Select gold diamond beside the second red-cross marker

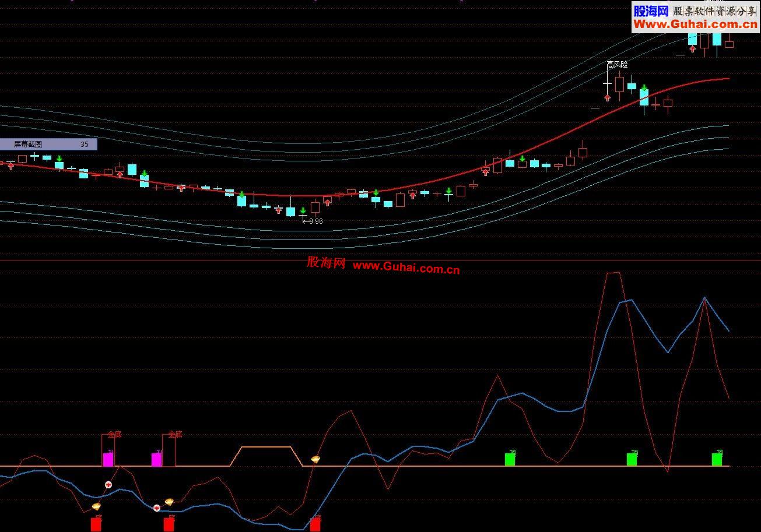click(169, 501)
